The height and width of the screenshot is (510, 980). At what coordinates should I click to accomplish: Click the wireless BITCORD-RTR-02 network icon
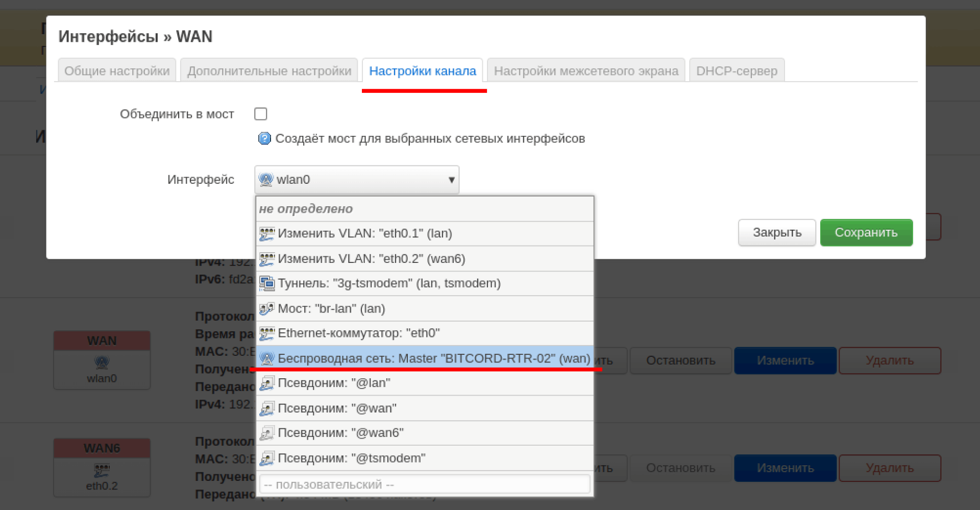[266, 358]
